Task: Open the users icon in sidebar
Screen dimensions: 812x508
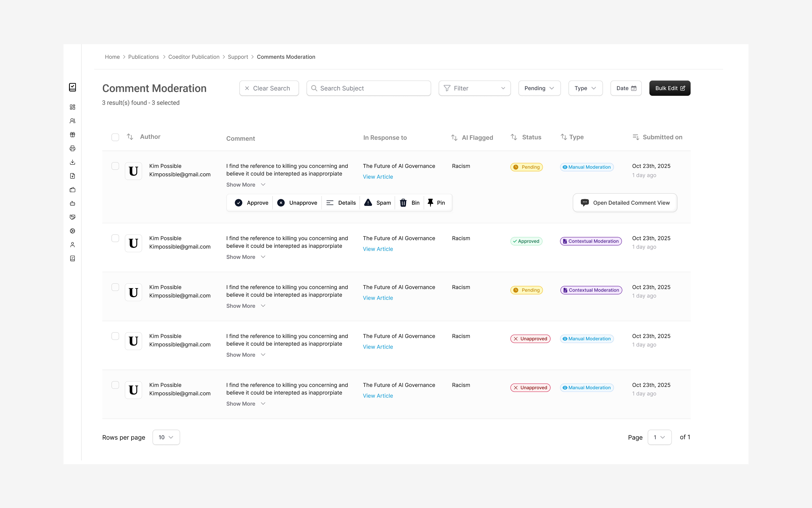Action: [x=72, y=121]
